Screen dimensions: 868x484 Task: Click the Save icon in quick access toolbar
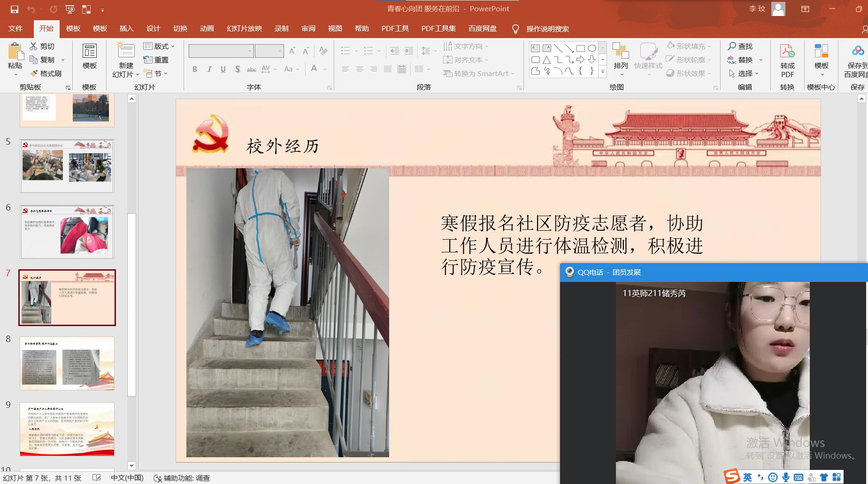(14, 9)
